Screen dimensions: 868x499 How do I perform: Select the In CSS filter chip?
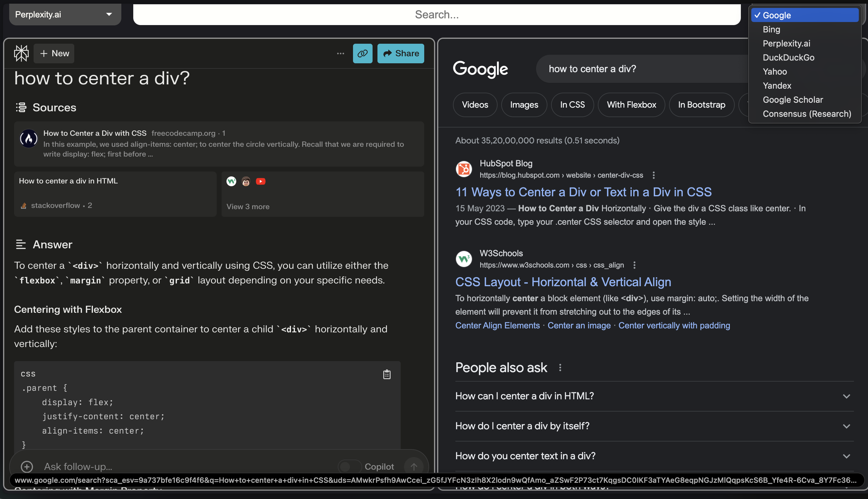click(572, 105)
